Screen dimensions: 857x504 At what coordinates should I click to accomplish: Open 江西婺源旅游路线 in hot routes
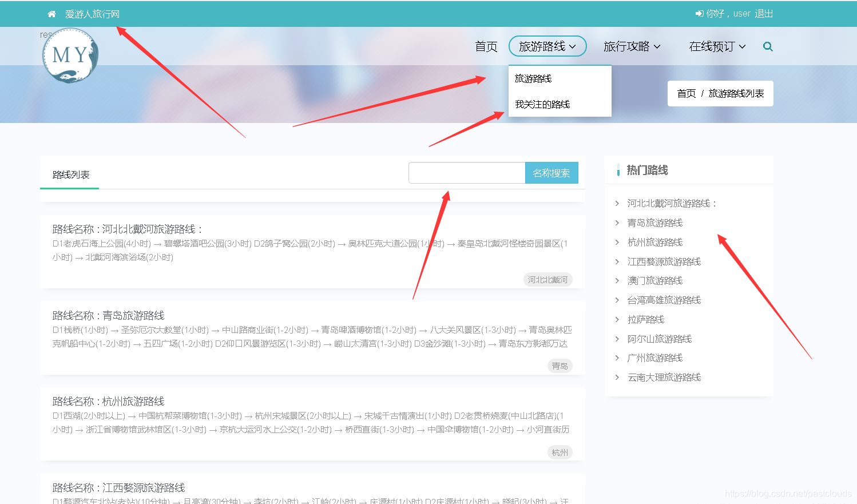point(664,261)
